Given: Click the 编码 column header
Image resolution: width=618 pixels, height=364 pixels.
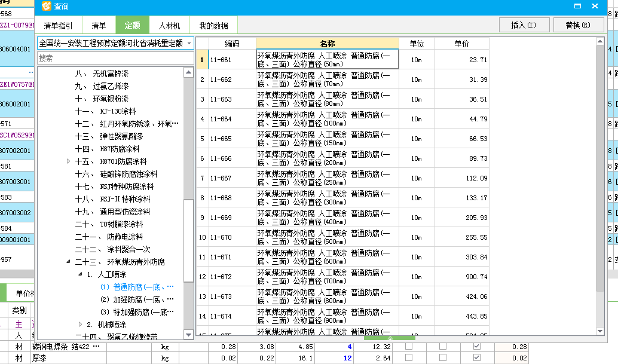Looking at the screenshot, I should 232,43.
